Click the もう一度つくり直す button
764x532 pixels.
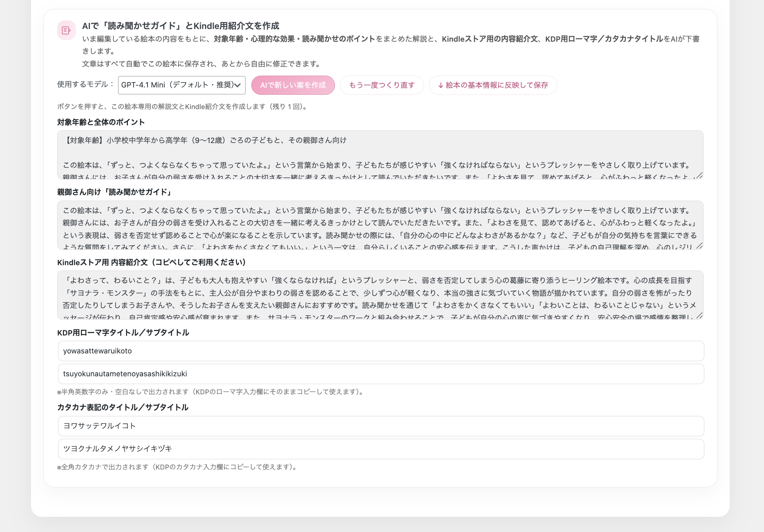pyautogui.click(x=382, y=85)
